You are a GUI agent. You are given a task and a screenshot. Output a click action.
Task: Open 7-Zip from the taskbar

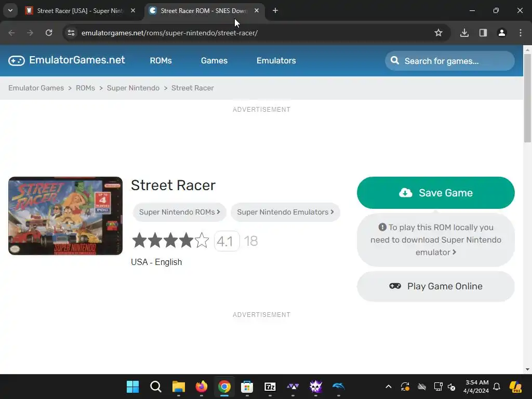click(270, 387)
